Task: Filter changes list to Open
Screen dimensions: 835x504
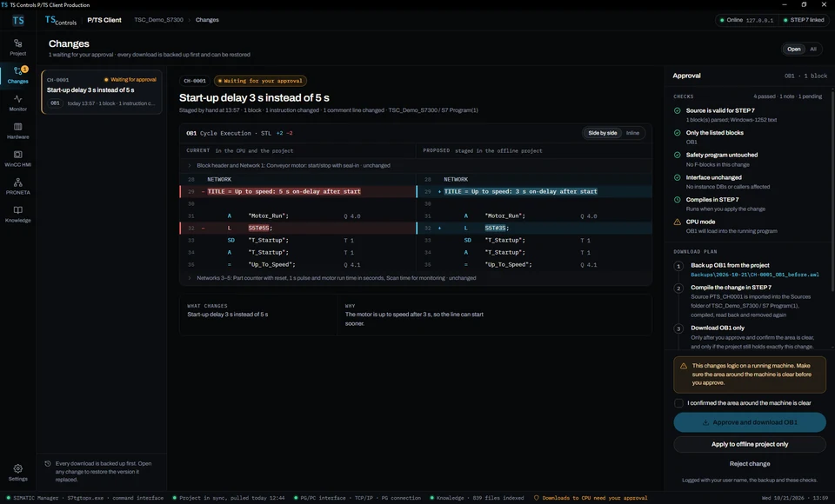Action: pos(794,49)
